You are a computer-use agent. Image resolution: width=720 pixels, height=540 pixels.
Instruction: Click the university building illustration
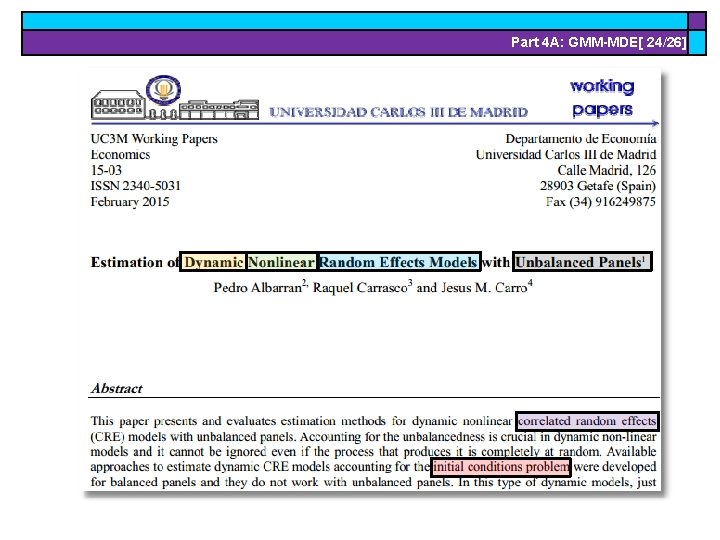(174, 105)
